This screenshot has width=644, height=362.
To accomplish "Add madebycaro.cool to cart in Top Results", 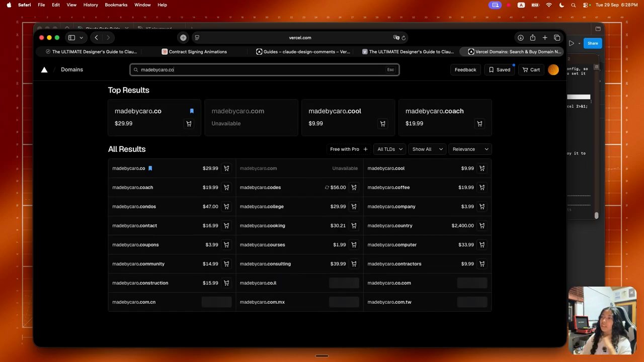I will click(x=383, y=124).
